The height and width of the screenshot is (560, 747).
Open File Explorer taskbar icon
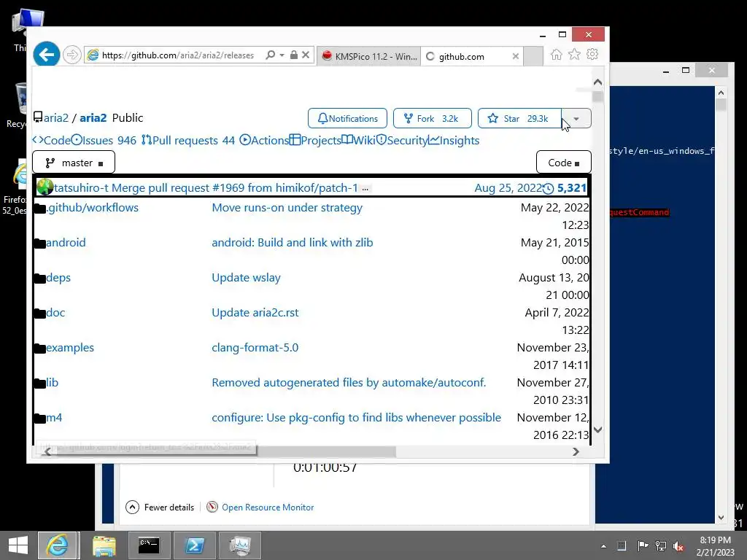pyautogui.click(x=104, y=545)
